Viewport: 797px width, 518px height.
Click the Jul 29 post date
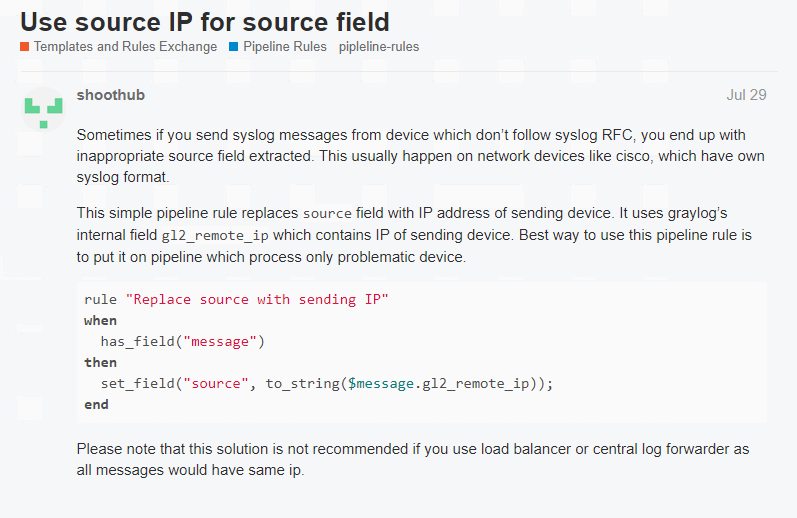[x=746, y=95]
